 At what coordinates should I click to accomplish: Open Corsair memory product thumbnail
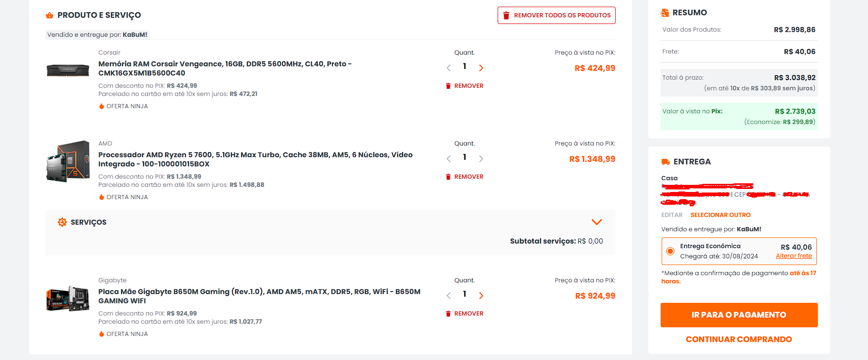[x=68, y=70]
